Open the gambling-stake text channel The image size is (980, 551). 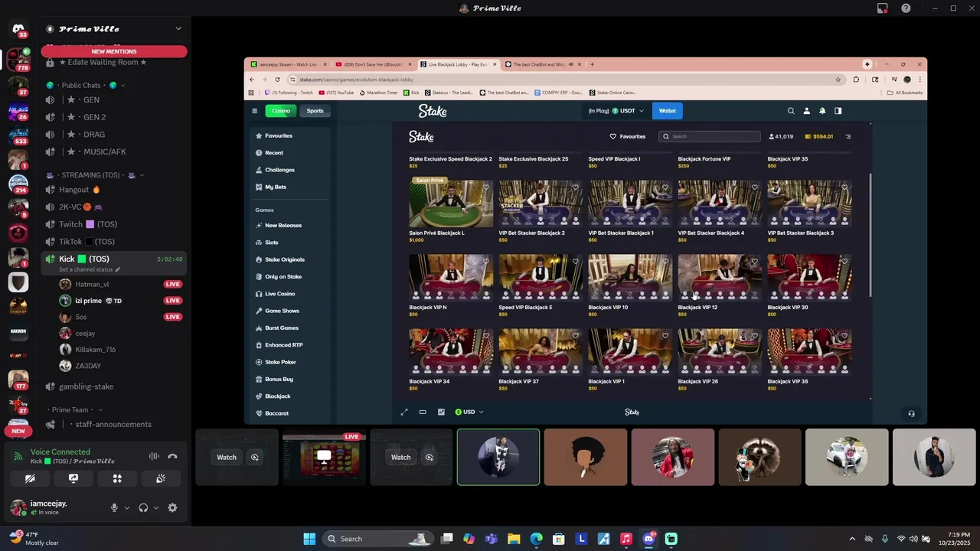[113, 386]
